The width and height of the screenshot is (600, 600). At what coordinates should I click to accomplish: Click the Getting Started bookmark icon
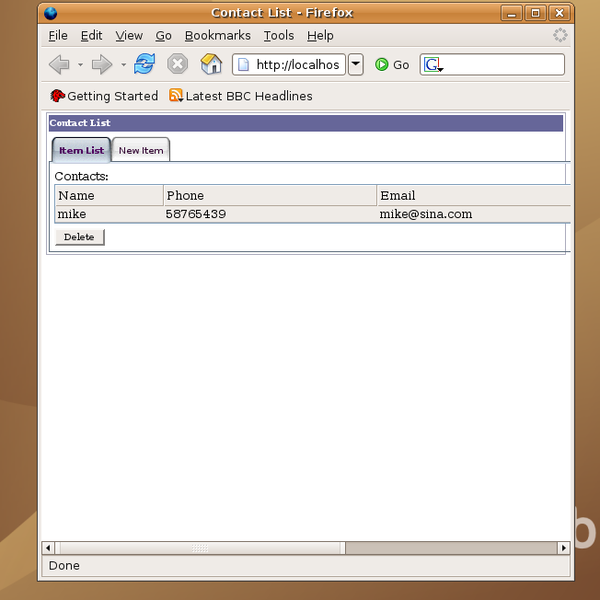pos(57,96)
